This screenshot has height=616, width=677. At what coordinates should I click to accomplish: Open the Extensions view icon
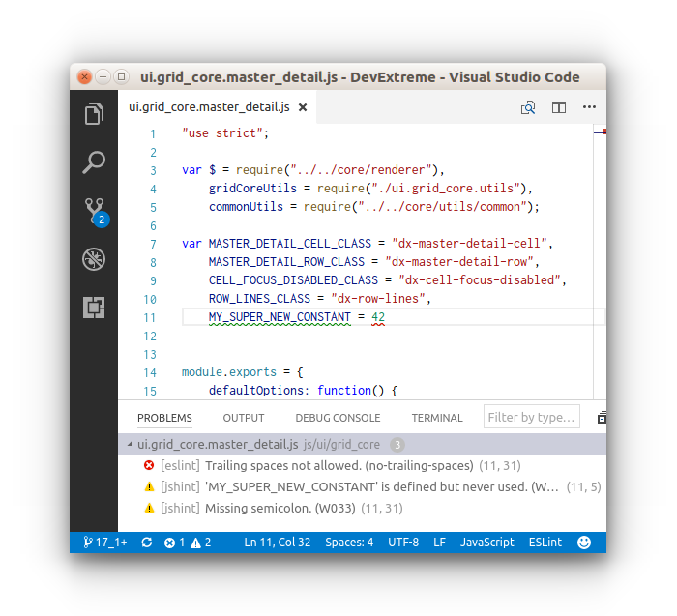pos(94,308)
